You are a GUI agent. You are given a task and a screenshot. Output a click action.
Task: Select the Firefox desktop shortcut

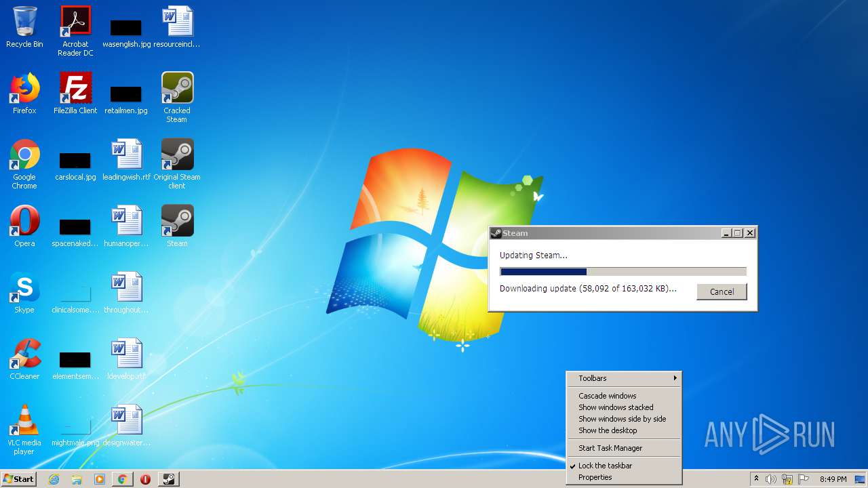click(24, 94)
